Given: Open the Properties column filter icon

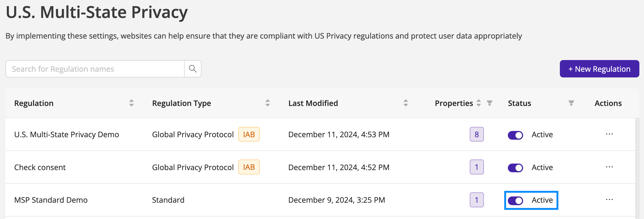Looking at the screenshot, I should [x=490, y=103].
